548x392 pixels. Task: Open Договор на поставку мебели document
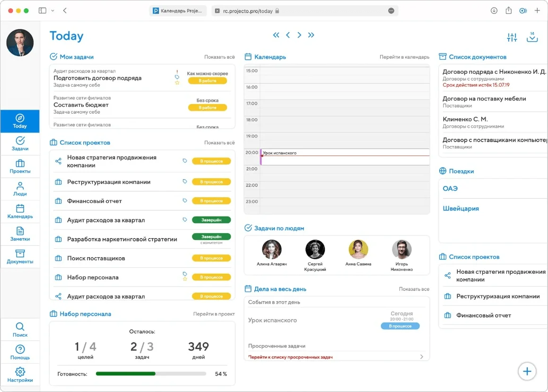coord(493,102)
